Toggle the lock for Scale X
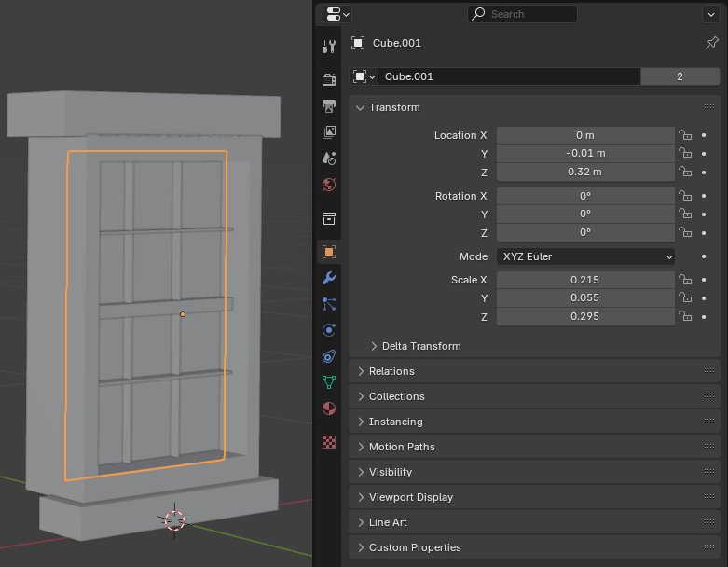Image resolution: width=728 pixels, height=567 pixels. (685, 280)
